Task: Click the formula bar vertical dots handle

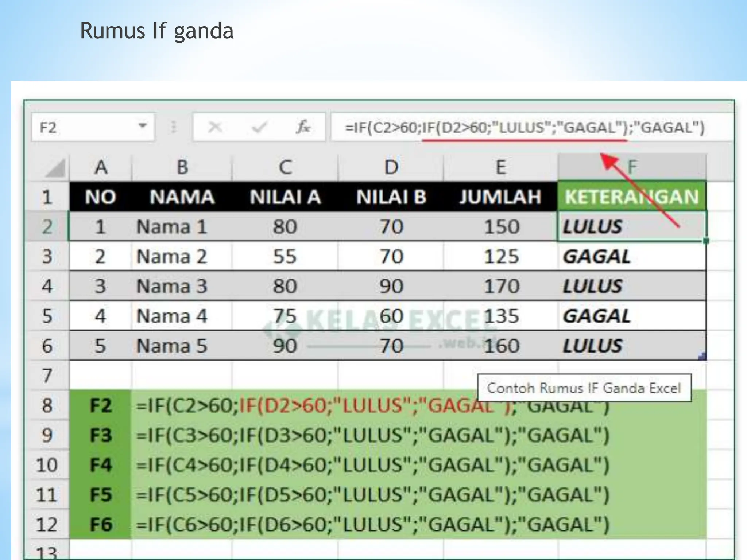Action: tap(174, 127)
